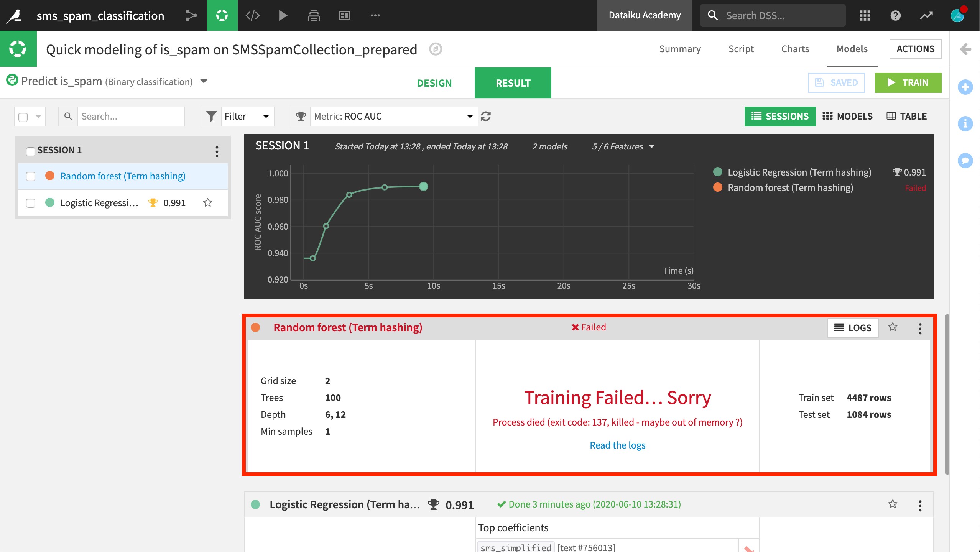Image resolution: width=980 pixels, height=552 pixels.
Task: Click the Jobs play icon in navbar
Action: point(283,15)
